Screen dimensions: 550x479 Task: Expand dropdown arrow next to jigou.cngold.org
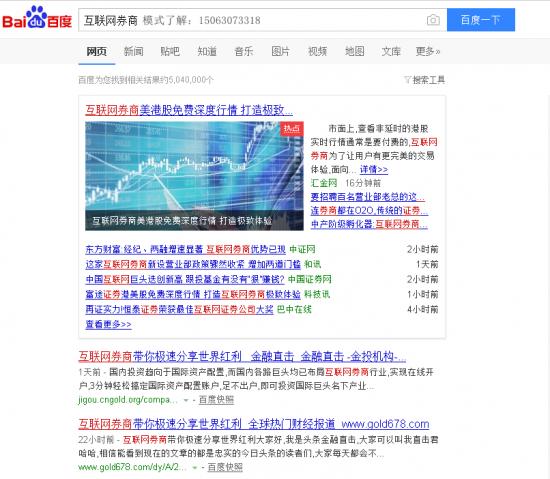coord(186,400)
